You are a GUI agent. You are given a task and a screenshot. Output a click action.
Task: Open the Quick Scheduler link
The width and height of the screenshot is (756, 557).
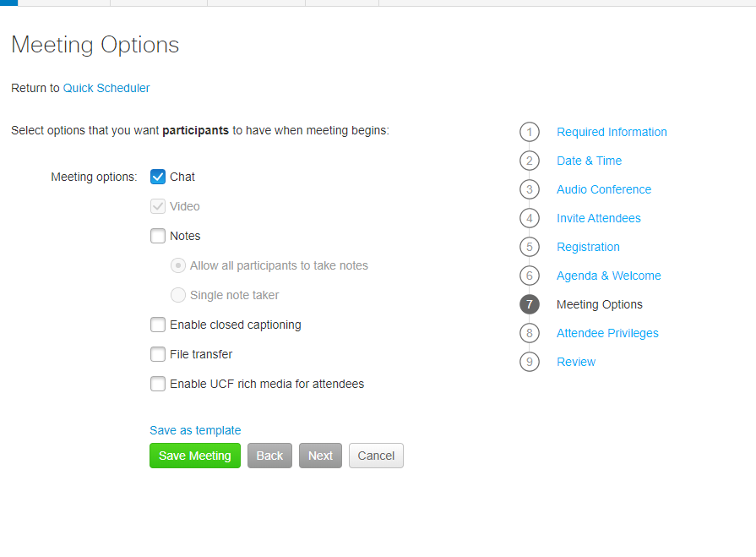[x=106, y=88]
